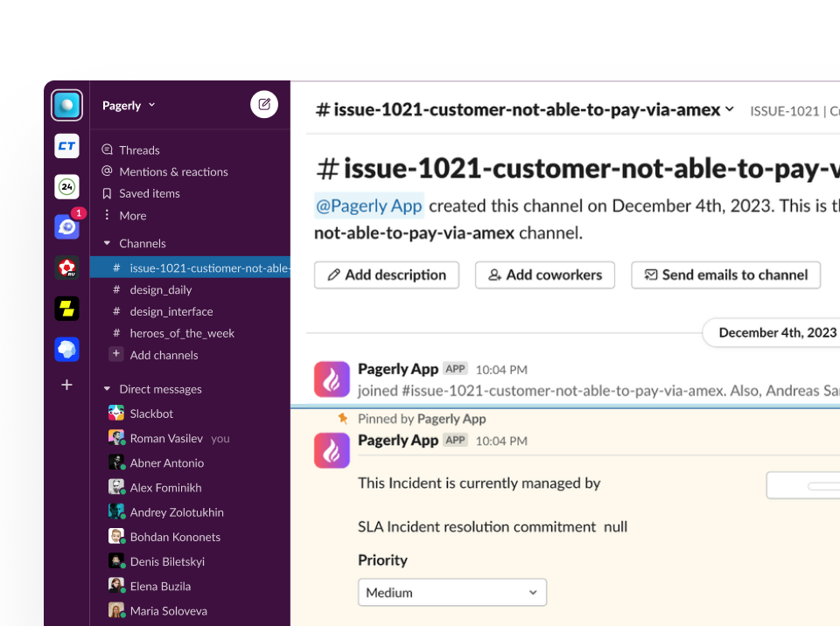Add a new workspace with plus icon
This screenshot has width=840, height=626.
(67, 385)
